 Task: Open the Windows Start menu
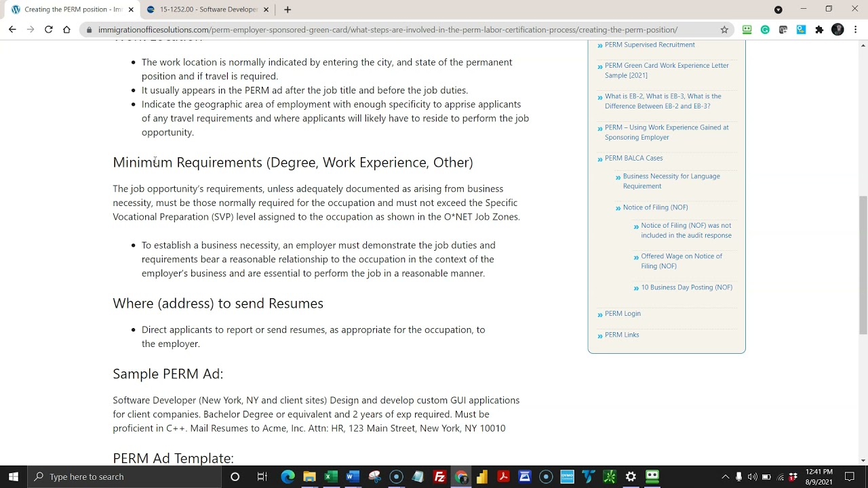click(x=14, y=476)
